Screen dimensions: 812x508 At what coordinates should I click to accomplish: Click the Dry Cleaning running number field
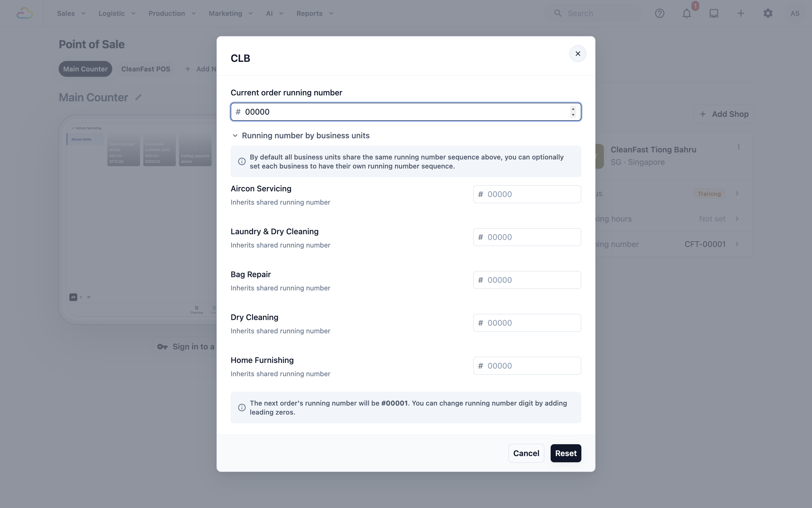tap(527, 323)
